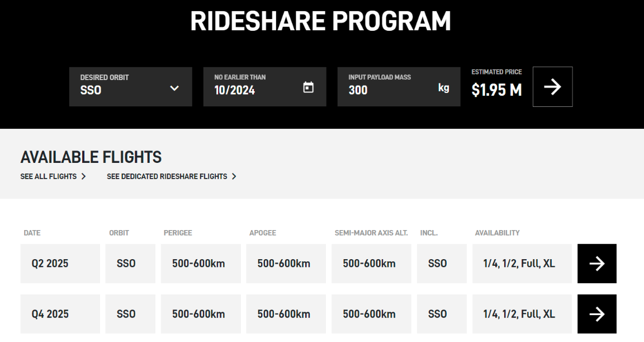Click the Availability column header
This screenshot has height=342, width=644.
pos(497,233)
